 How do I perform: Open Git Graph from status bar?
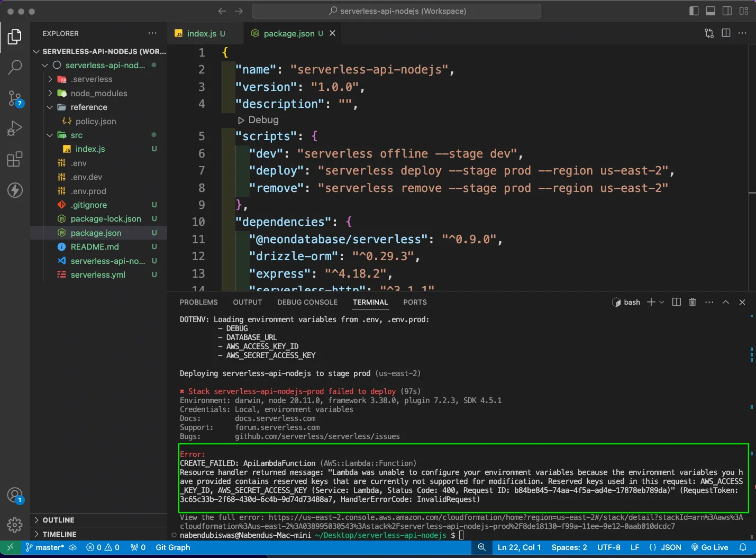[x=172, y=547]
